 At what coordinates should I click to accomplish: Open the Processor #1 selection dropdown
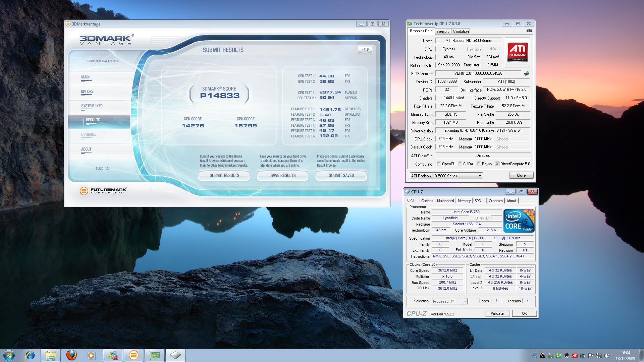pyautogui.click(x=449, y=301)
